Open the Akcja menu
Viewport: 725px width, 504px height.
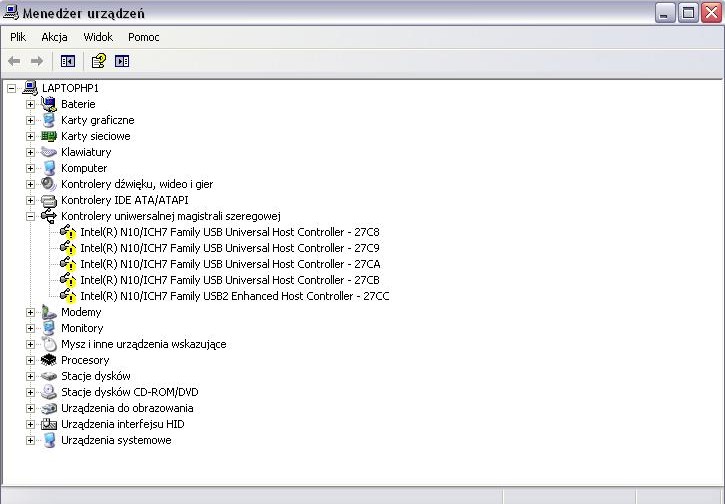(54, 37)
